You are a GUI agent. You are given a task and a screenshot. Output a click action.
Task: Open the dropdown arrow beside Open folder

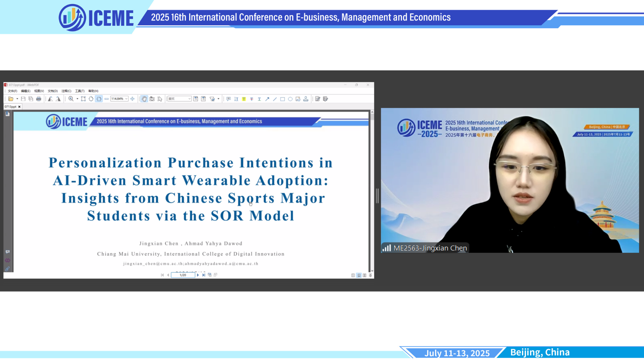[17, 99]
